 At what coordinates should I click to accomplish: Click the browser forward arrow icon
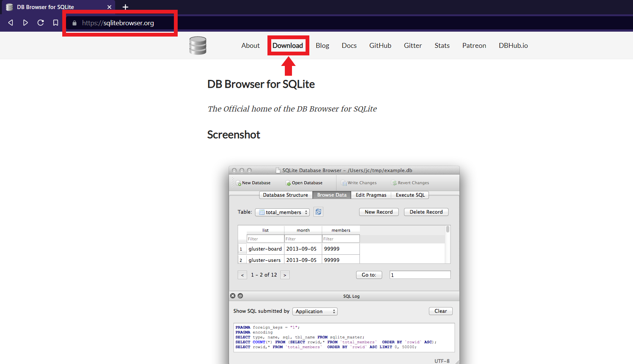25,23
